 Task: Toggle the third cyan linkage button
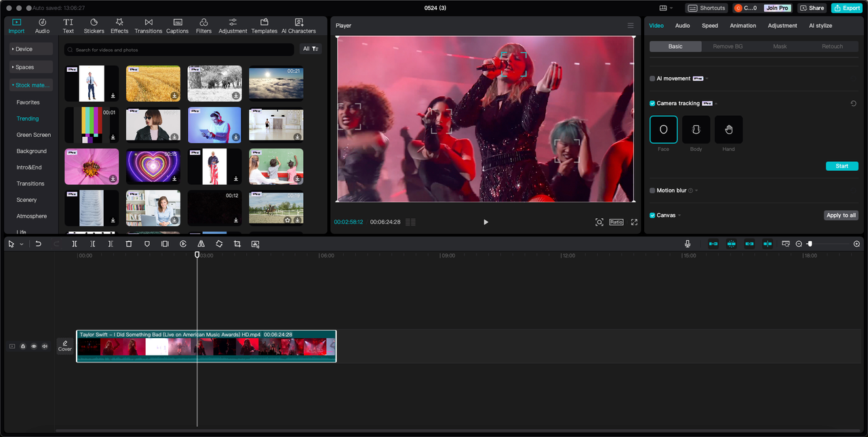click(749, 244)
